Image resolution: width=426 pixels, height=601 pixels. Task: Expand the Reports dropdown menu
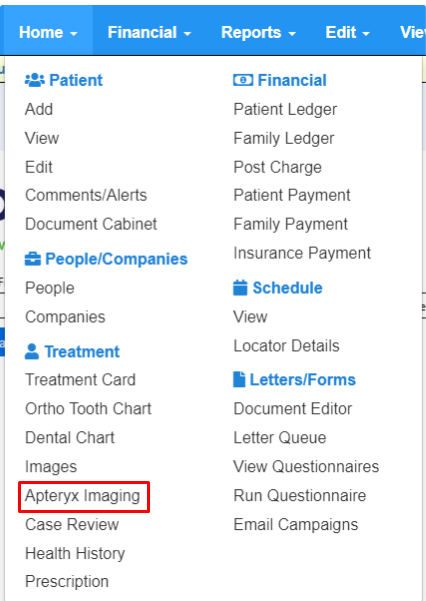[258, 32]
